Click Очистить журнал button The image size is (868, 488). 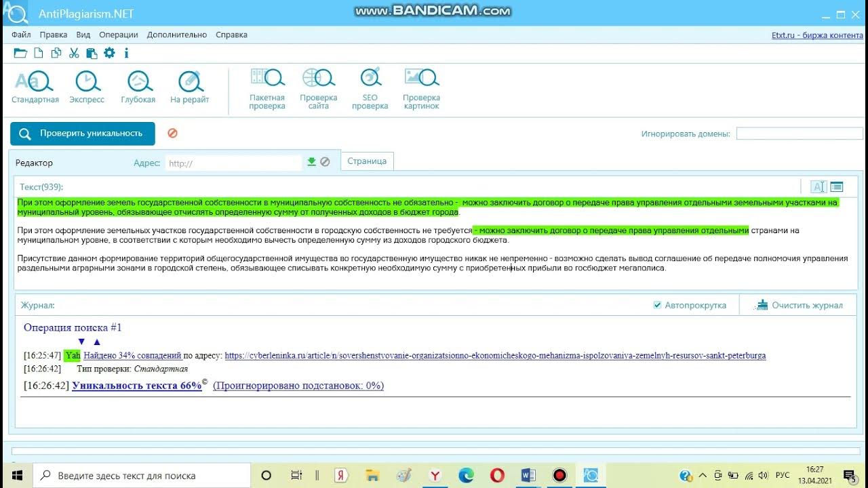coord(800,305)
